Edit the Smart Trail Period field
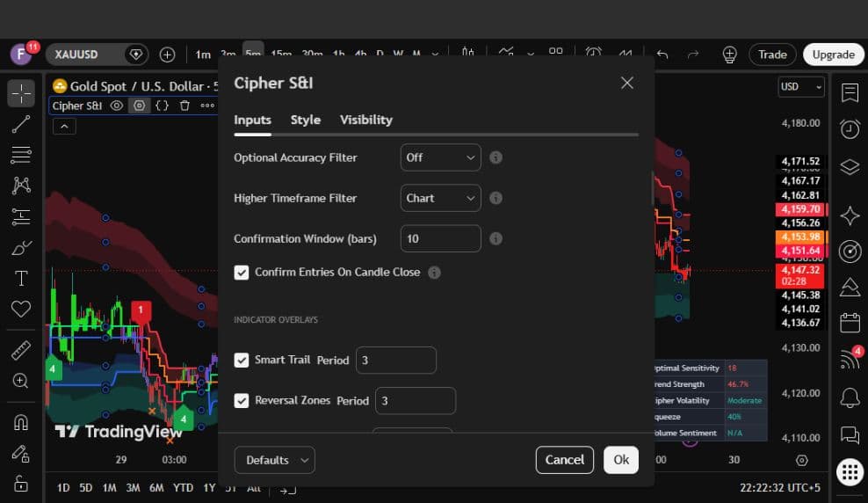The height and width of the screenshot is (503, 868). point(396,360)
